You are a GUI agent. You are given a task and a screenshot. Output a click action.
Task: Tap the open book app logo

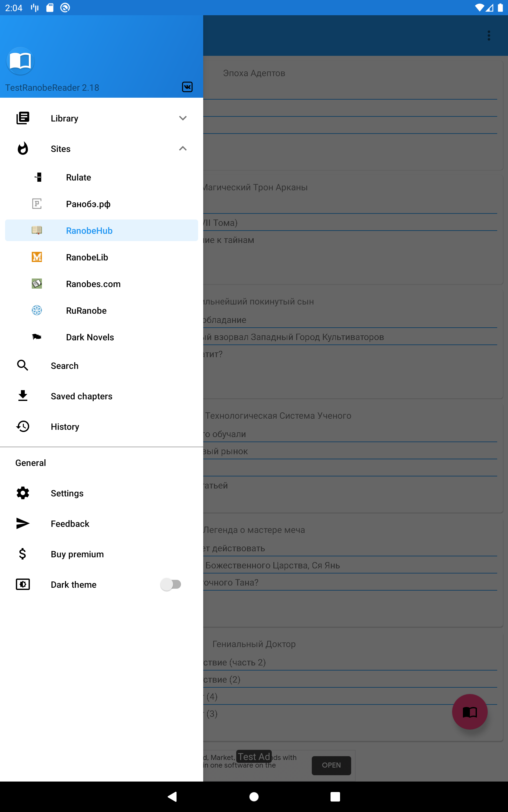pos(20,61)
